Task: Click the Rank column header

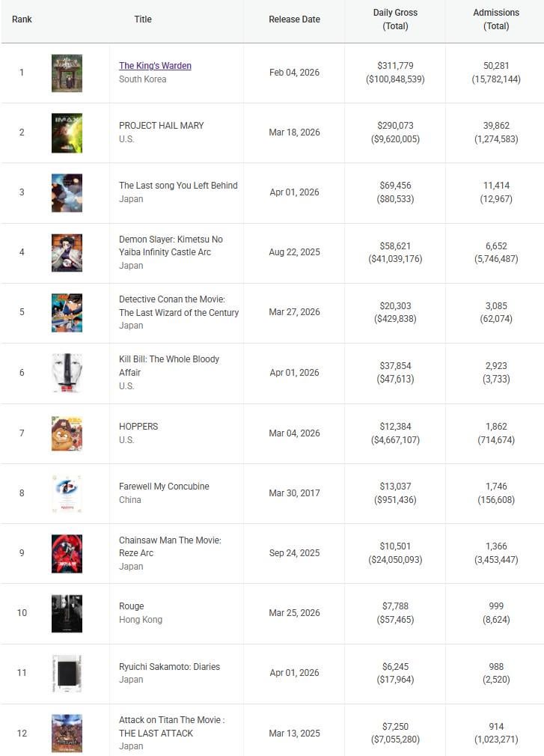Action: point(22,19)
